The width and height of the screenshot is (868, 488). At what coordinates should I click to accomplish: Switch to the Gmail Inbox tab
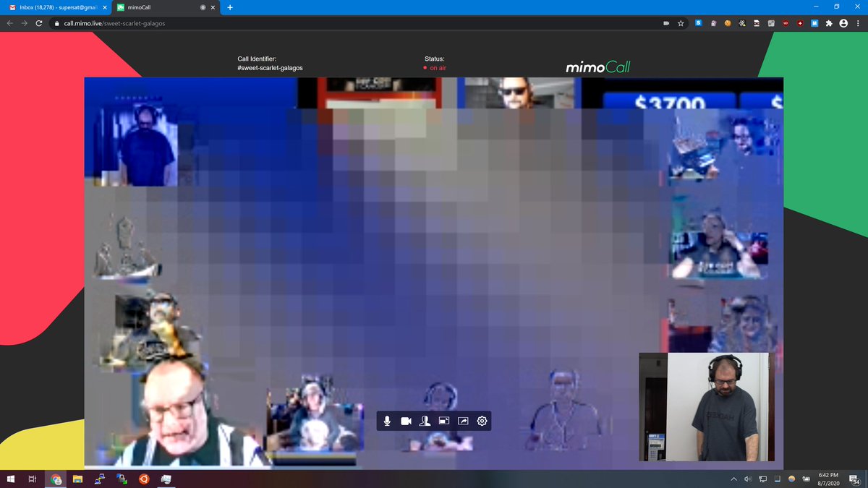pyautogui.click(x=56, y=7)
